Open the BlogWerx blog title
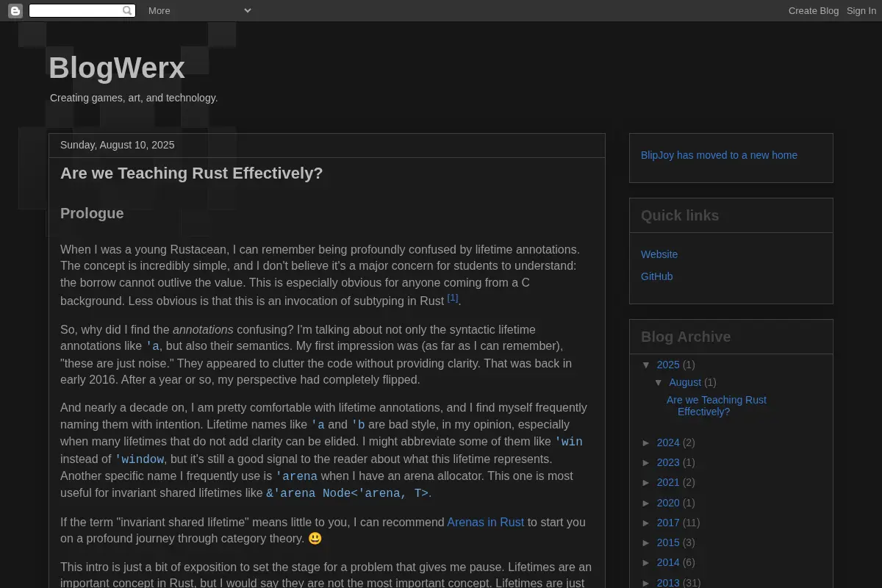Screen dimensions: 882x588 click(x=117, y=68)
